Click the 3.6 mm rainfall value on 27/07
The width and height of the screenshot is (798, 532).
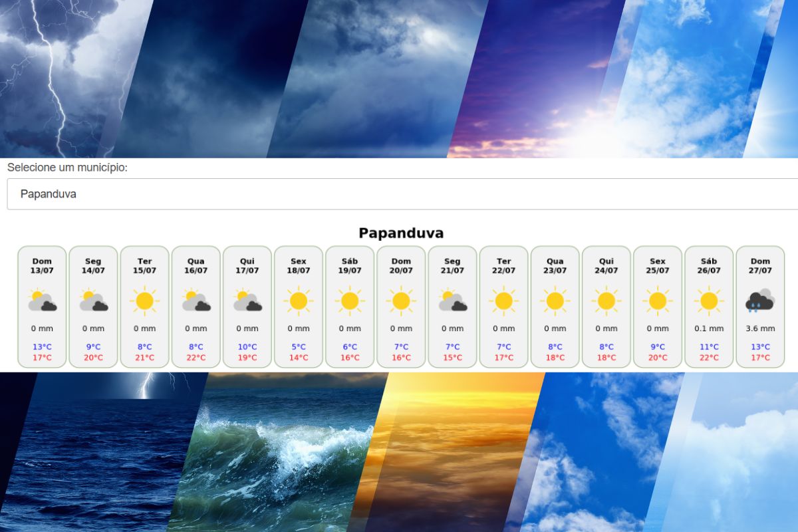tap(760, 329)
